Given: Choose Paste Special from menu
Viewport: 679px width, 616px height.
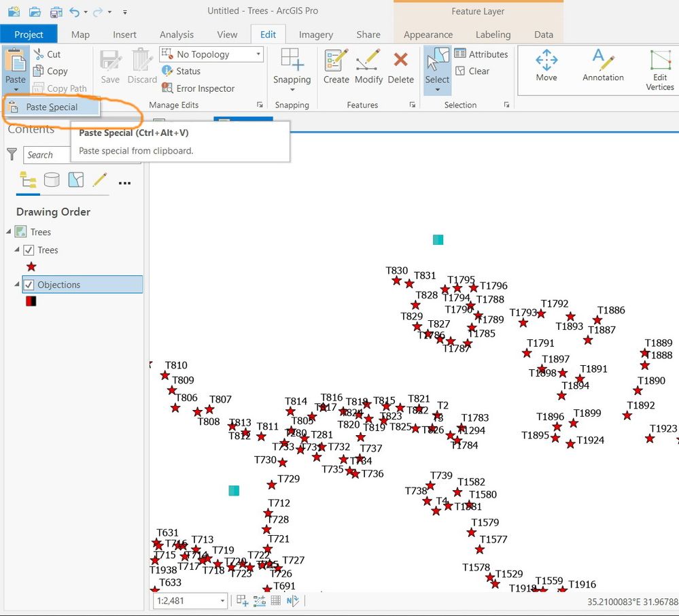Looking at the screenshot, I should (x=52, y=107).
